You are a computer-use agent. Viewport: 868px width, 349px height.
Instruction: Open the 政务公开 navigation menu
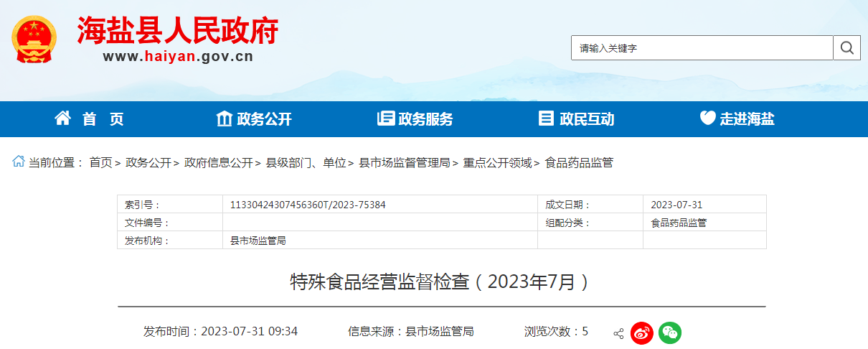(x=255, y=119)
